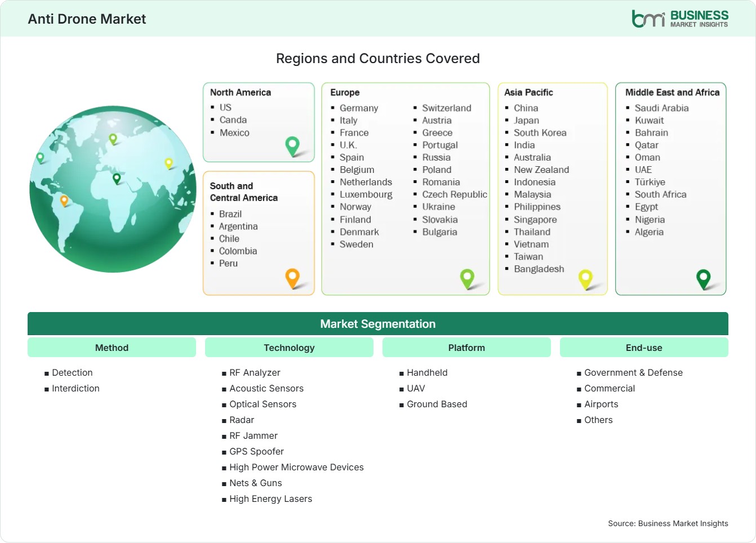Click the Source: Business Market Insights text
This screenshot has width=756, height=543.
click(x=668, y=523)
